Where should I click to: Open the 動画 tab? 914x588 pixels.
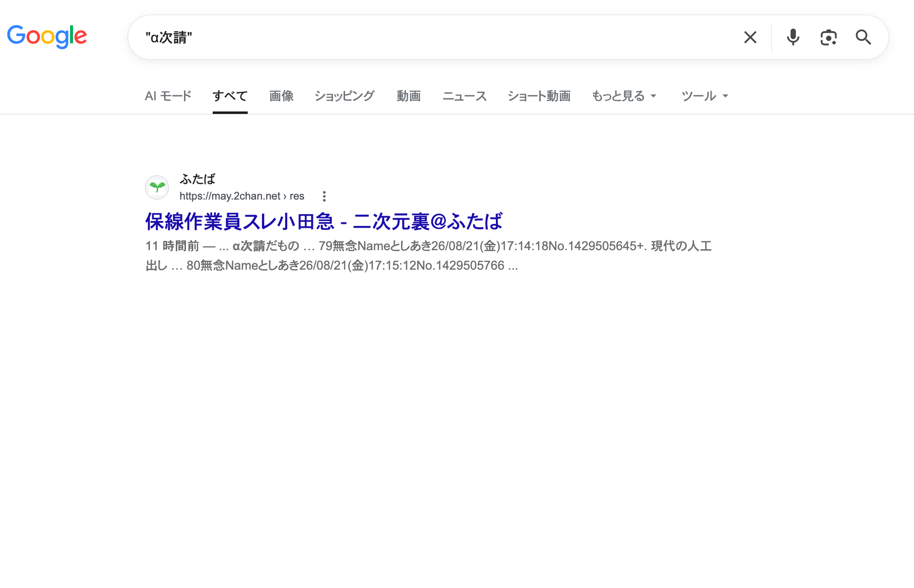click(x=408, y=96)
